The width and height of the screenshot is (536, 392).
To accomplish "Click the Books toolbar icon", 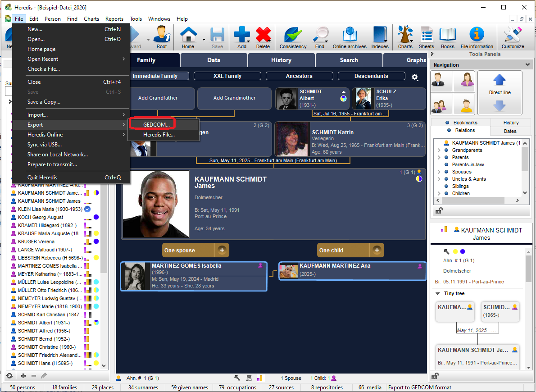I will pyautogui.click(x=447, y=36).
